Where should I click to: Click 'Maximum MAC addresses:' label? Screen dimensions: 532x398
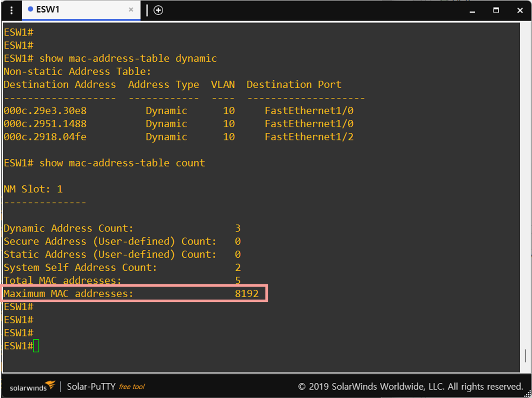pyautogui.click(x=68, y=293)
